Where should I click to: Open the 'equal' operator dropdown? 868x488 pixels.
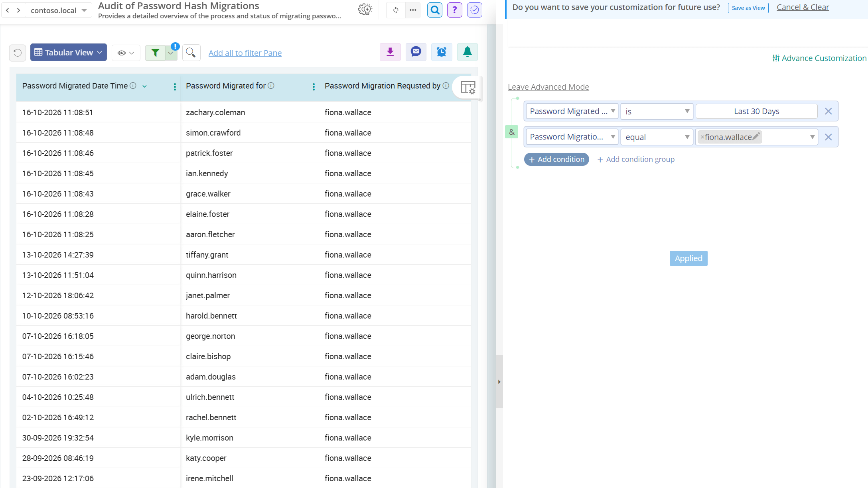(657, 137)
